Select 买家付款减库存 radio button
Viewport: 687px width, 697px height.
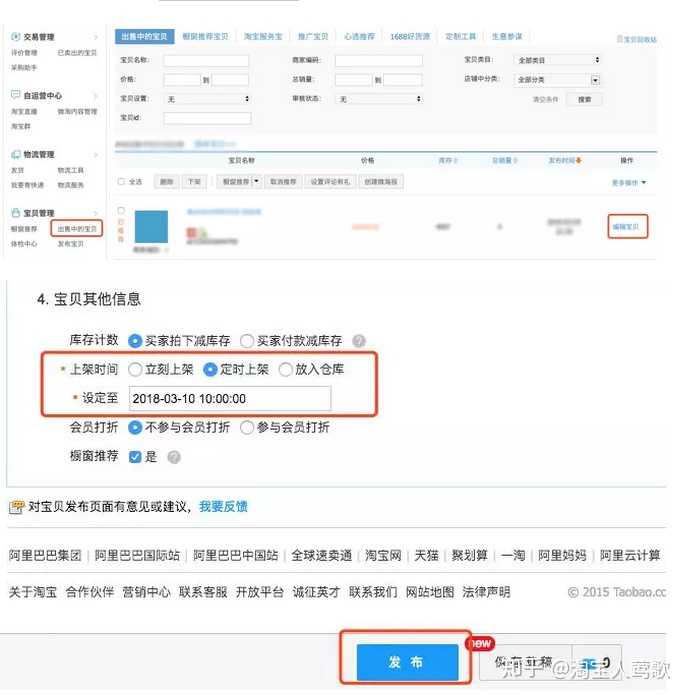point(247,341)
